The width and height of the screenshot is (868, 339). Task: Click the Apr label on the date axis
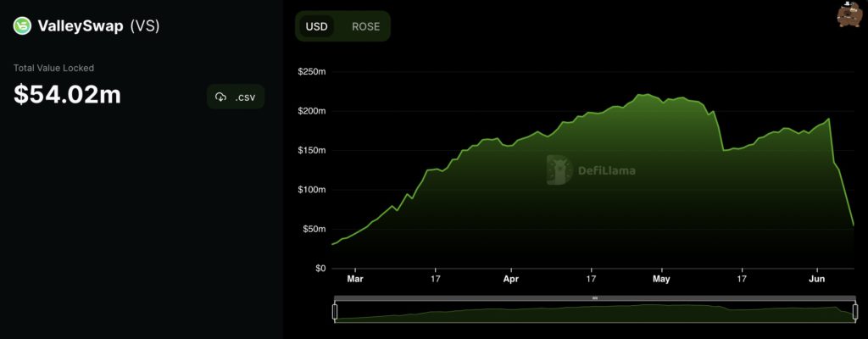pos(511,278)
